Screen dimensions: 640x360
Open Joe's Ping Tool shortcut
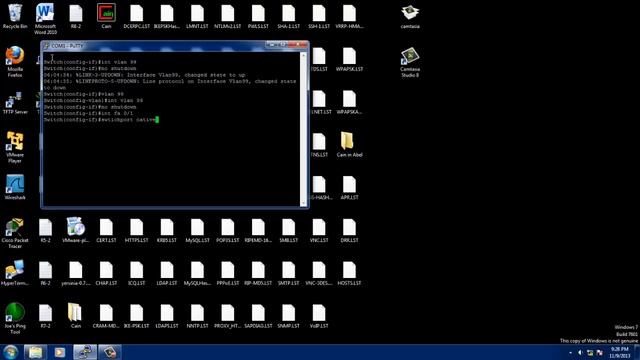(x=15, y=319)
